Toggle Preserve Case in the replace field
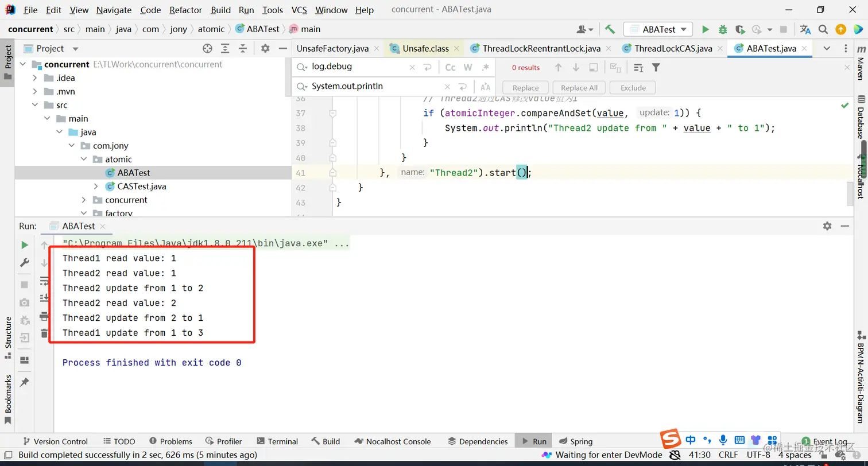The width and height of the screenshot is (868, 466). 486,87
